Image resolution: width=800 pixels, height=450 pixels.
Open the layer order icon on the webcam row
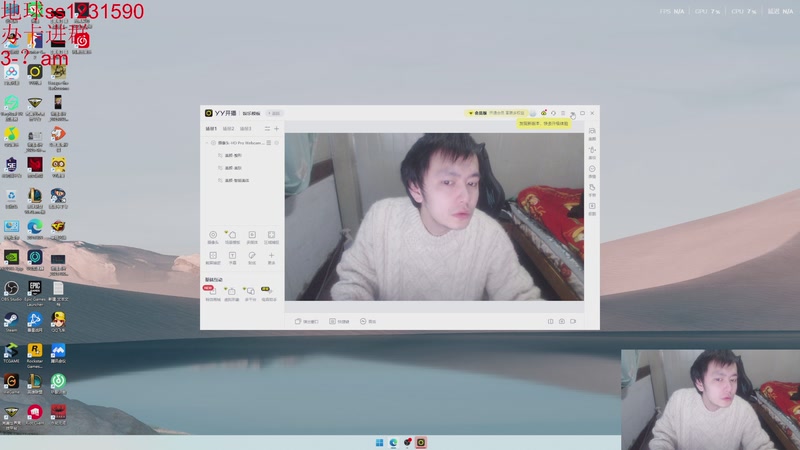(269, 143)
